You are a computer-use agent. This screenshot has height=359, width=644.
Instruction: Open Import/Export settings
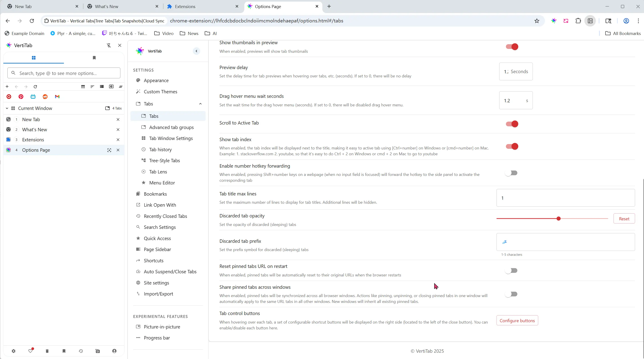click(x=168, y=294)
